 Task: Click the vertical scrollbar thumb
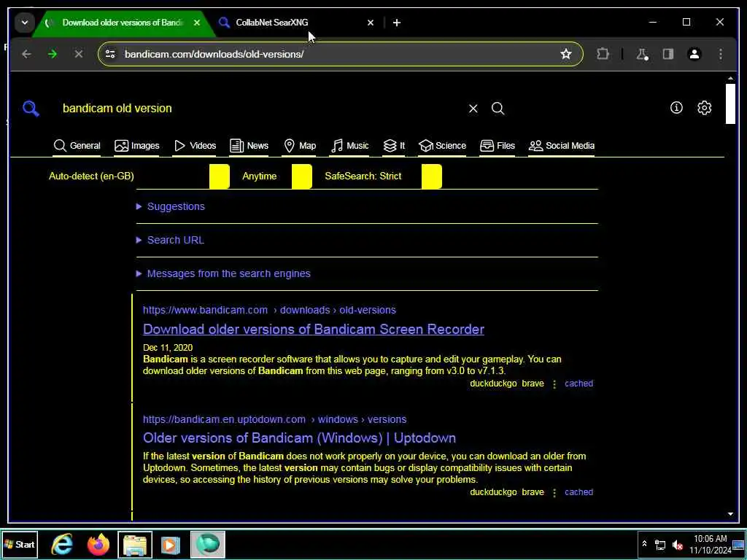click(730, 104)
